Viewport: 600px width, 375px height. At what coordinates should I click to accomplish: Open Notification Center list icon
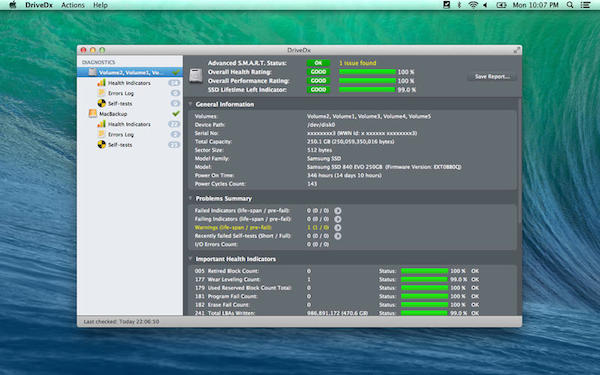point(585,5)
